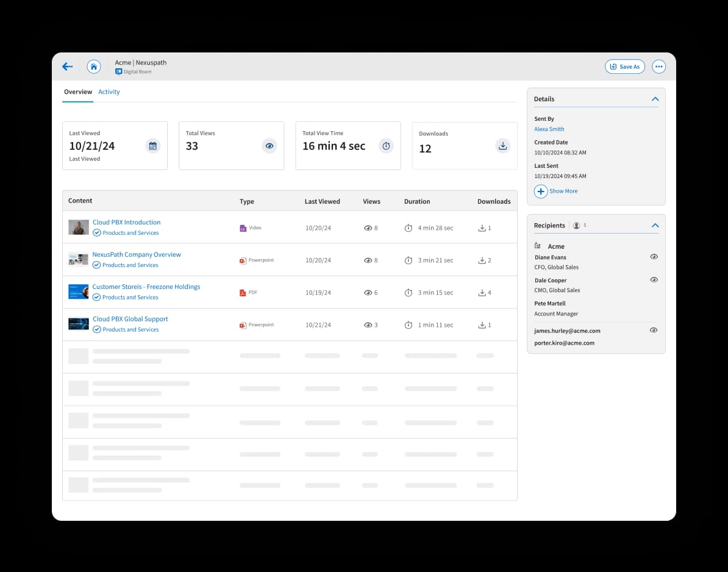Open Cloud PBX Introduction video thumbnail
Screen dimensions: 728x572
(79, 227)
